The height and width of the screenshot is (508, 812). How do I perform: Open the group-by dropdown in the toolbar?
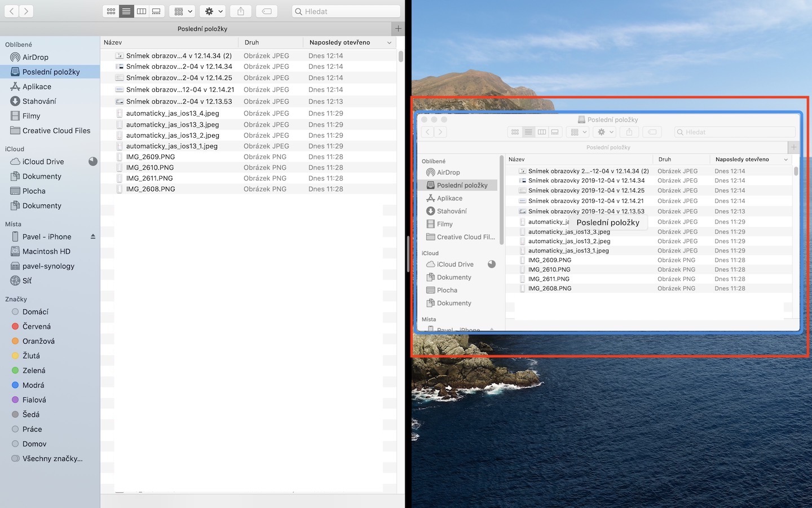tap(183, 11)
